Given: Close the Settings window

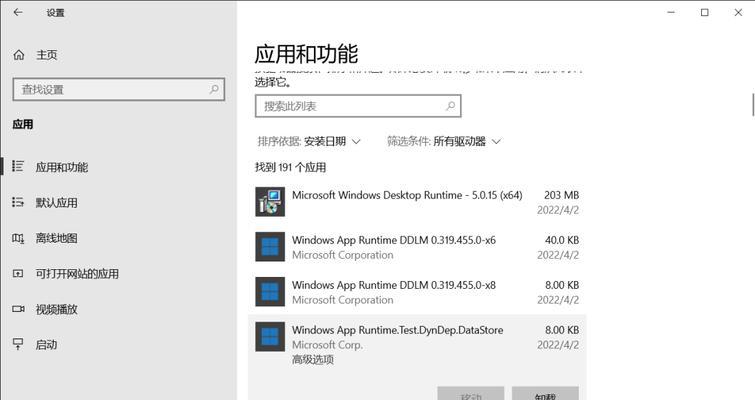Looking at the screenshot, I should tap(738, 13).
